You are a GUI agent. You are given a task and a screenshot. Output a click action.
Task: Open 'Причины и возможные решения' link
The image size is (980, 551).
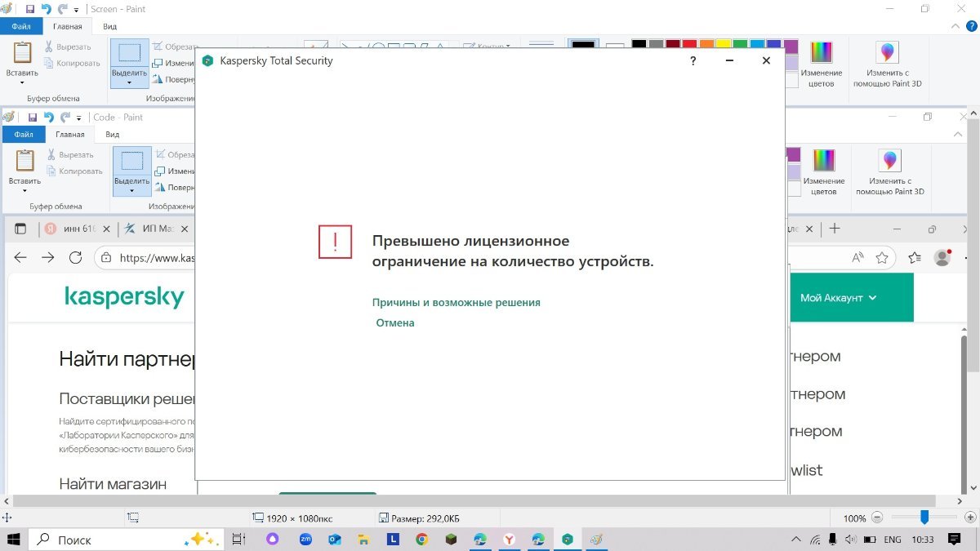[x=456, y=303]
